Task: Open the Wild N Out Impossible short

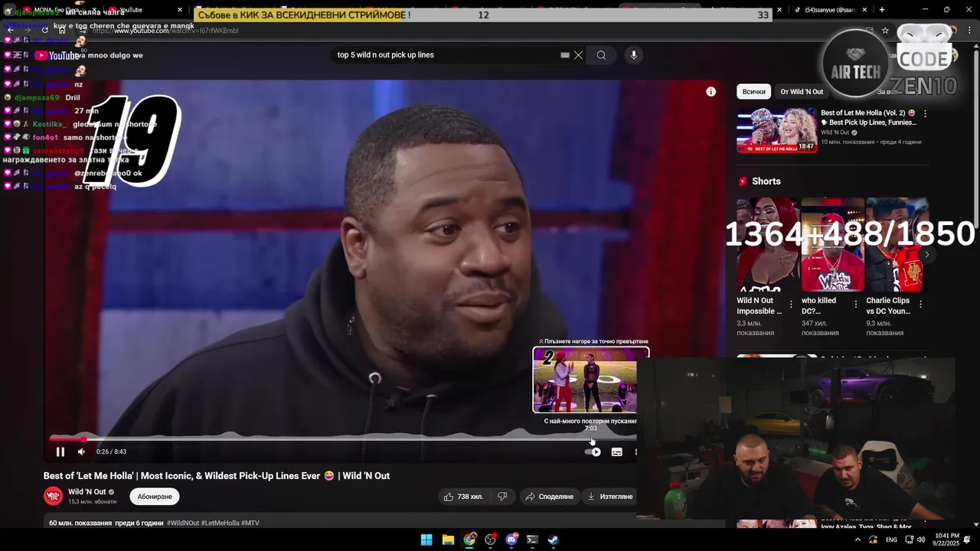Action: (768, 245)
